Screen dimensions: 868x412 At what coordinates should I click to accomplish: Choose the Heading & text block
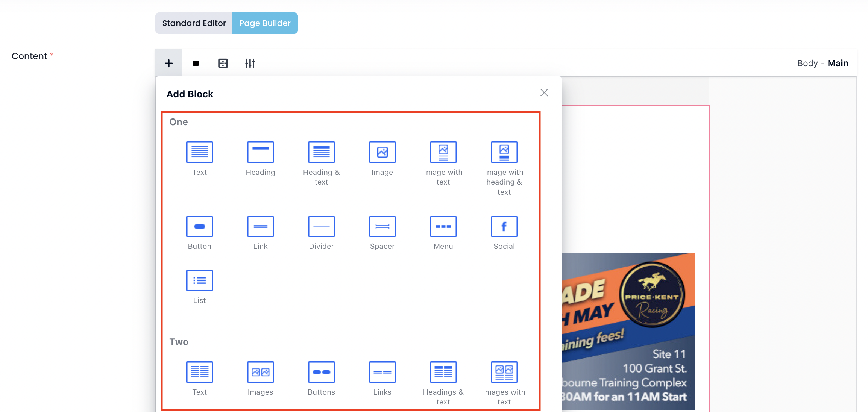(321, 152)
